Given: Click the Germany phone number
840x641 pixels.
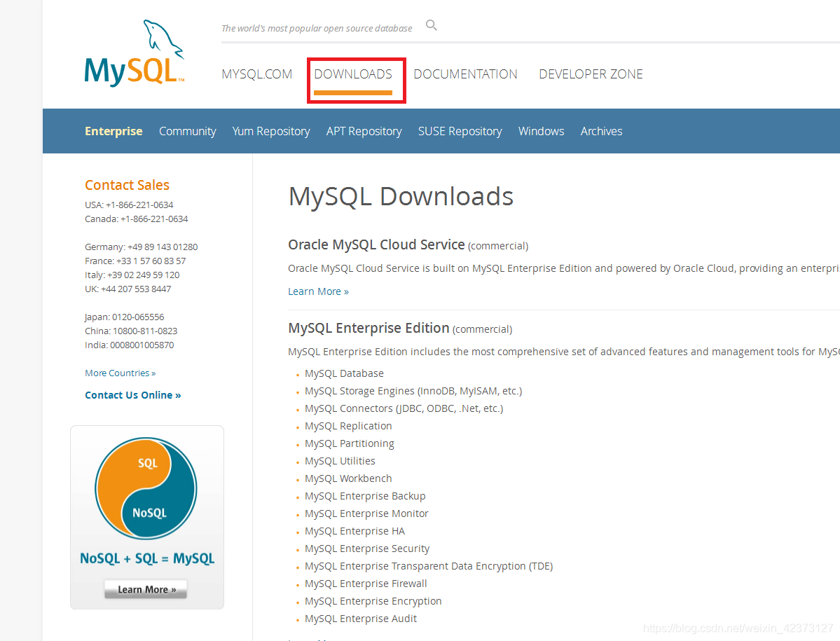Looking at the screenshot, I should 163,247.
